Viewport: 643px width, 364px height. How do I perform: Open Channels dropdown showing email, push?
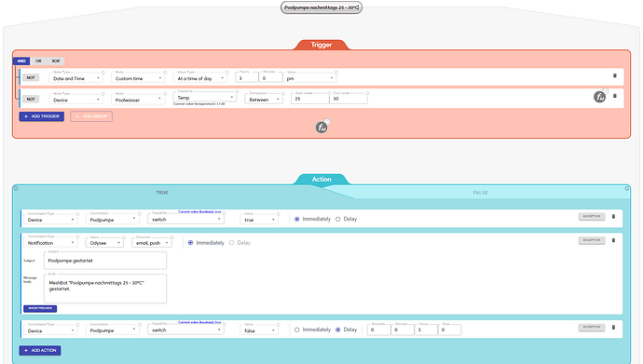[152, 243]
